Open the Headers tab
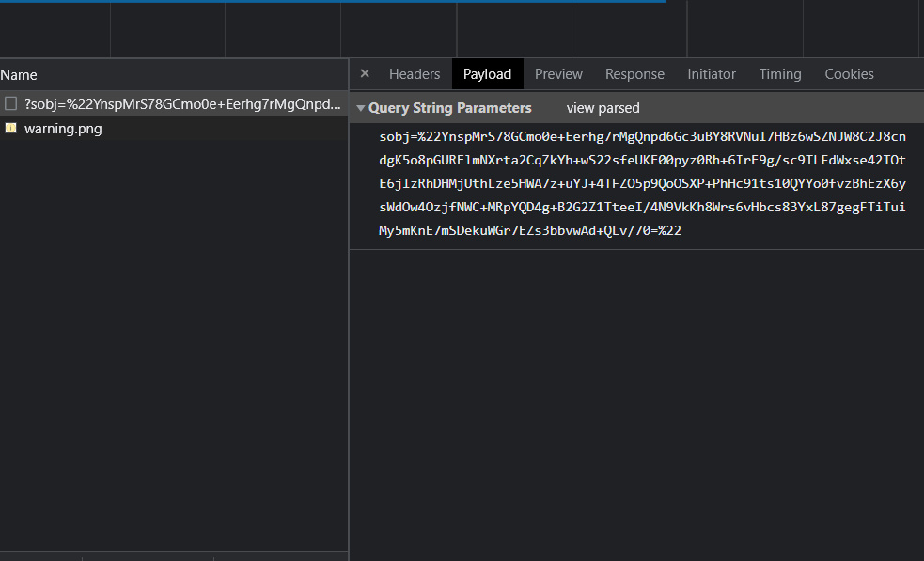Image resolution: width=924 pixels, height=561 pixels. click(x=415, y=74)
